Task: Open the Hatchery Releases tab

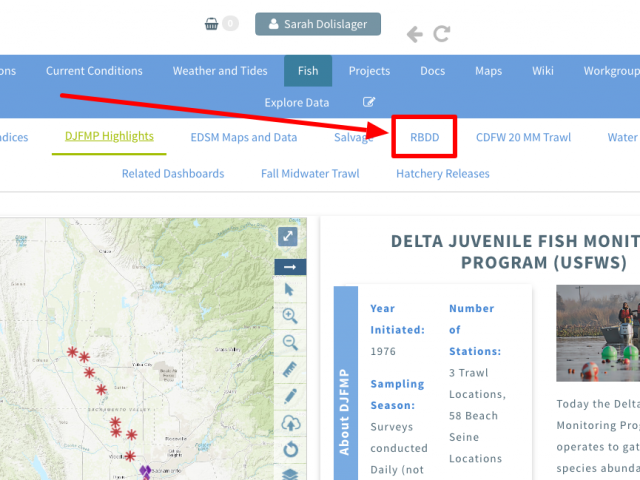Action: (443, 174)
